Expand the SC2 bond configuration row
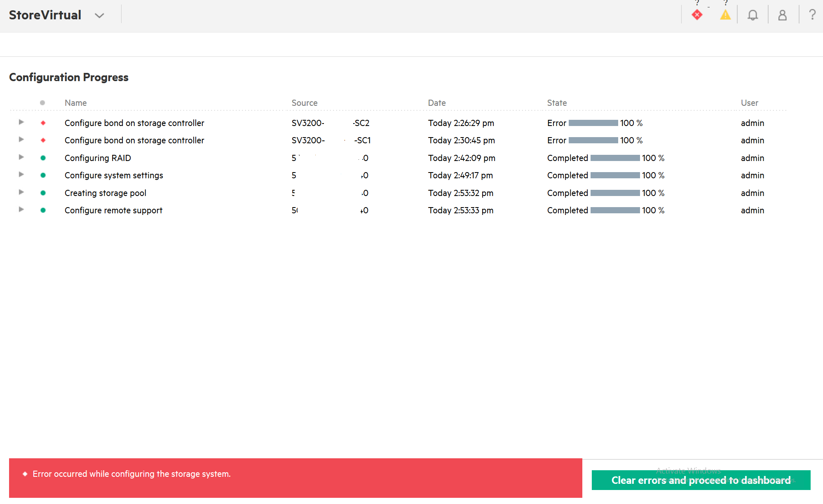823x504 pixels. pos(21,122)
